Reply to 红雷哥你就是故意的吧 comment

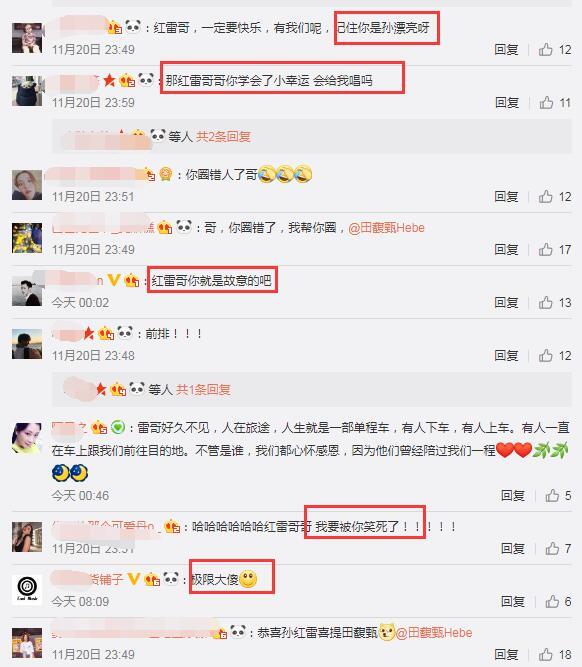point(506,302)
